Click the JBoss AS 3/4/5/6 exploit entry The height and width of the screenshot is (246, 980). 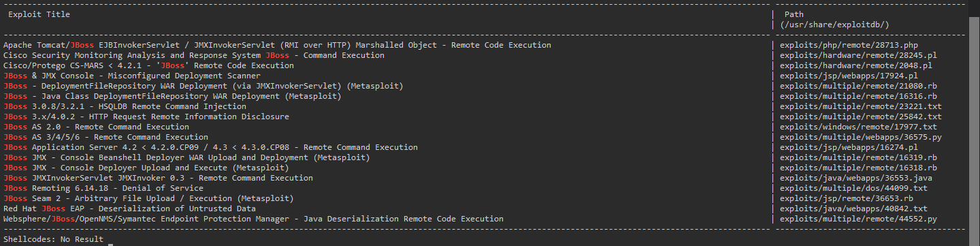click(x=105, y=137)
